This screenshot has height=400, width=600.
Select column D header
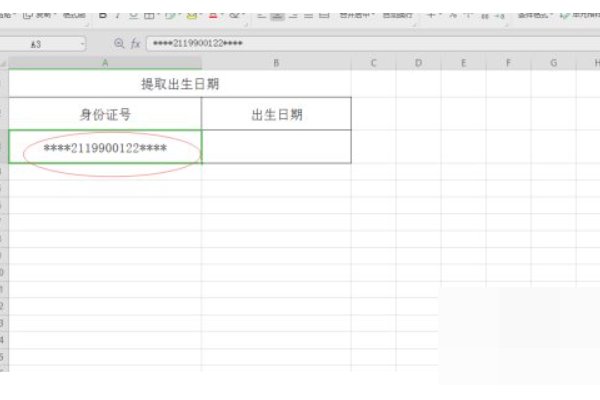pos(418,63)
